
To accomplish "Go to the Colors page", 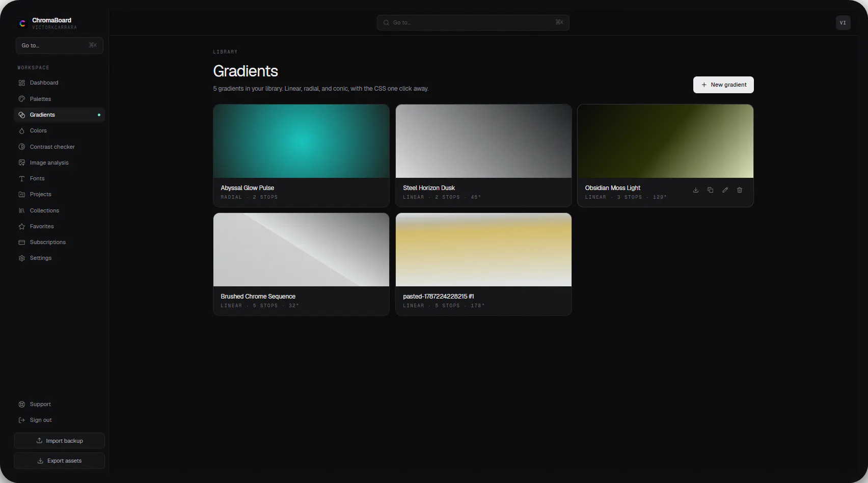I will [x=60, y=130].
